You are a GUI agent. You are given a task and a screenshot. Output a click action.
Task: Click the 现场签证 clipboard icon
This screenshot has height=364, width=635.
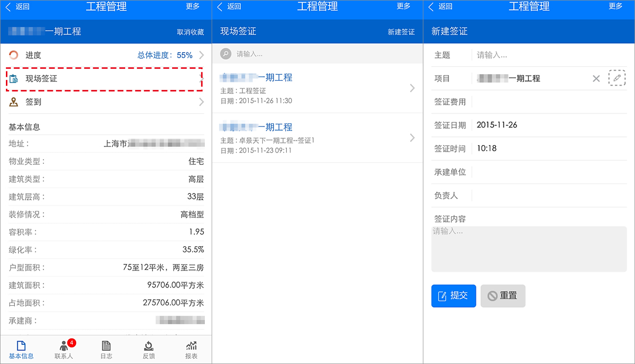[14, 78]
